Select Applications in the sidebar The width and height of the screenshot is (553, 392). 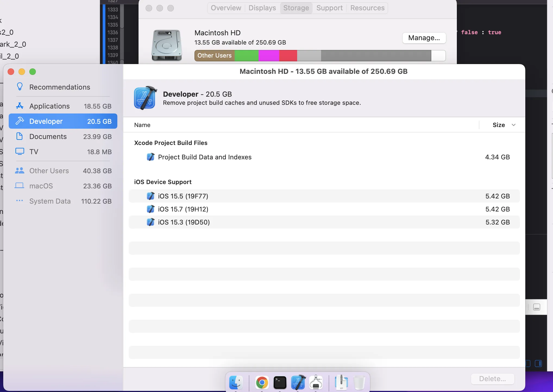(x=49, y=106)
